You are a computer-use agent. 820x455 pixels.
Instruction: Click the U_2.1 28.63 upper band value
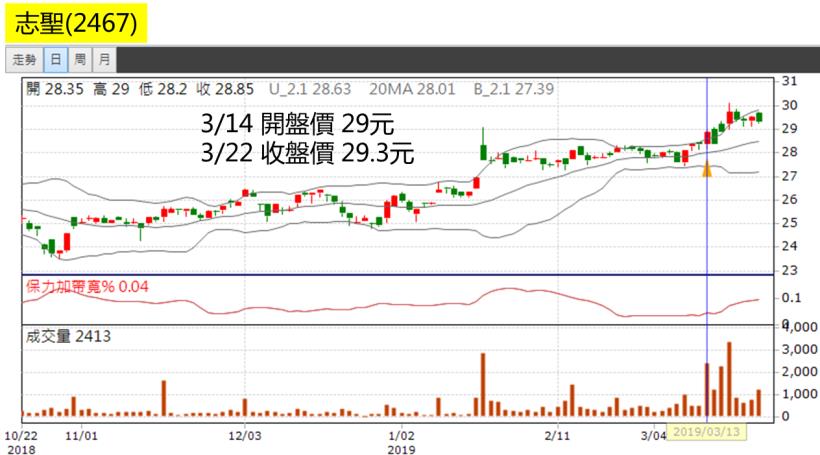coord(310,89)
